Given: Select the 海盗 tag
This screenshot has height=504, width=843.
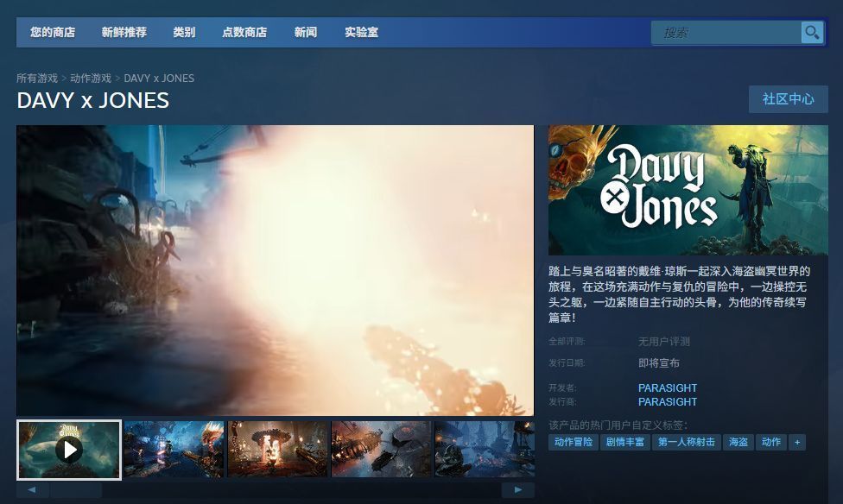Looking at the screenshot, I should (x=738, y=441).
